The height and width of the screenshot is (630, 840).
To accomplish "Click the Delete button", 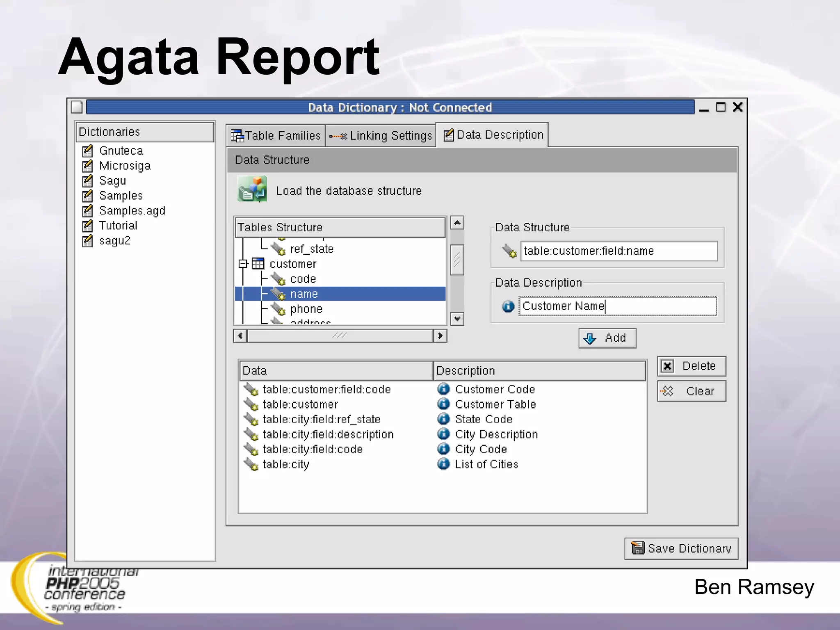I will tap(692, 366).
